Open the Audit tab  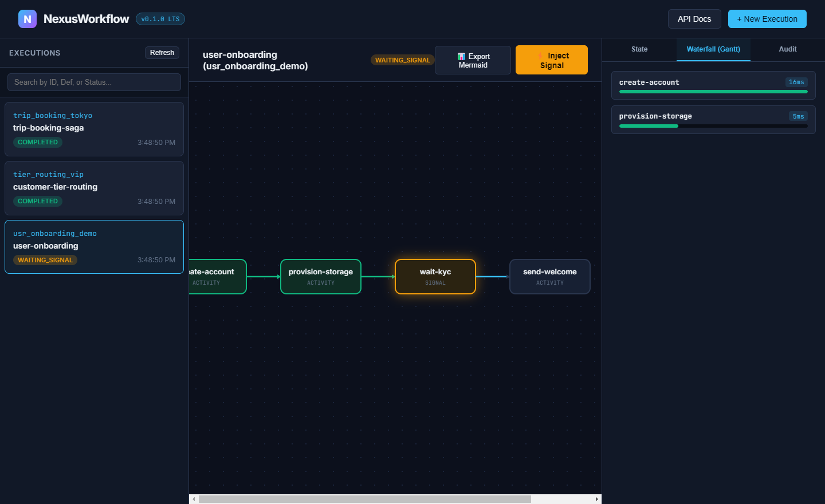788,49
